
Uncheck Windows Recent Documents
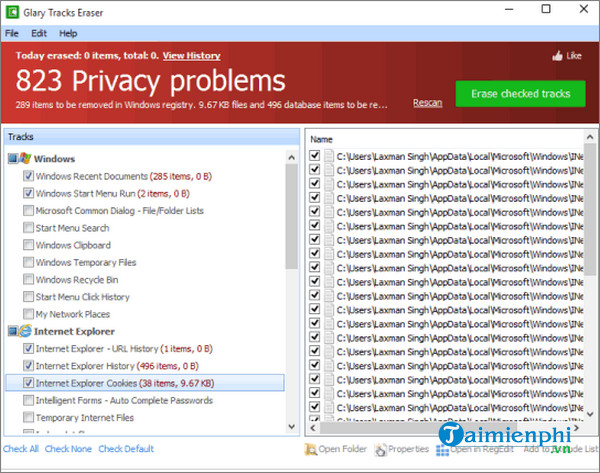coord(28,176)
